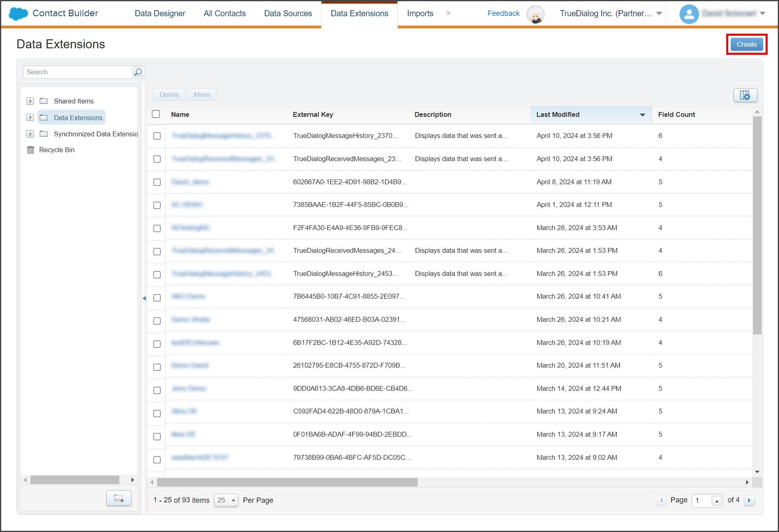The width and height of the screenshot is (779, 532).
Task: Expand the Shared Items tree node
Action: [x=30, y=101]
